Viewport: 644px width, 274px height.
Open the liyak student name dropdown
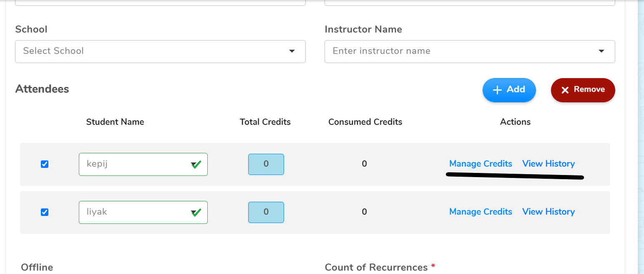tap(138, 212)
